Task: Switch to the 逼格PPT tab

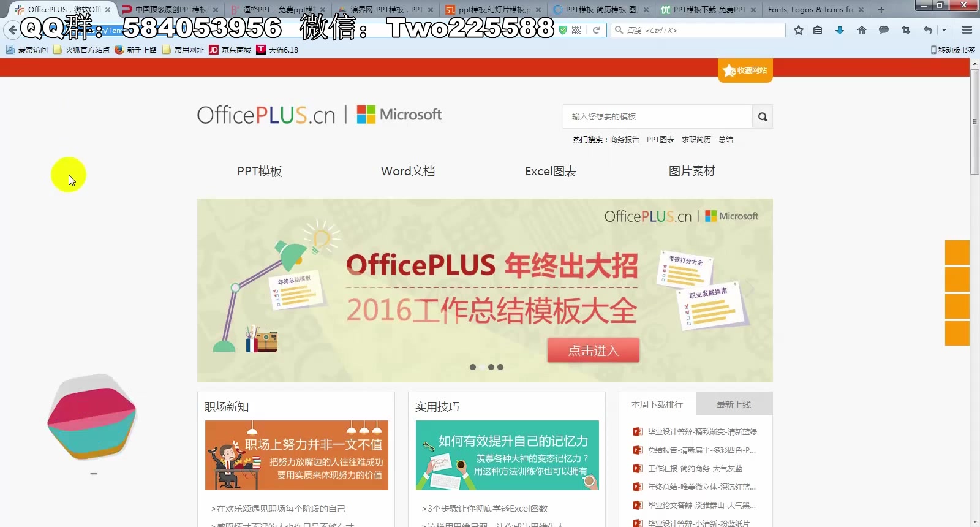Action: 277,9
